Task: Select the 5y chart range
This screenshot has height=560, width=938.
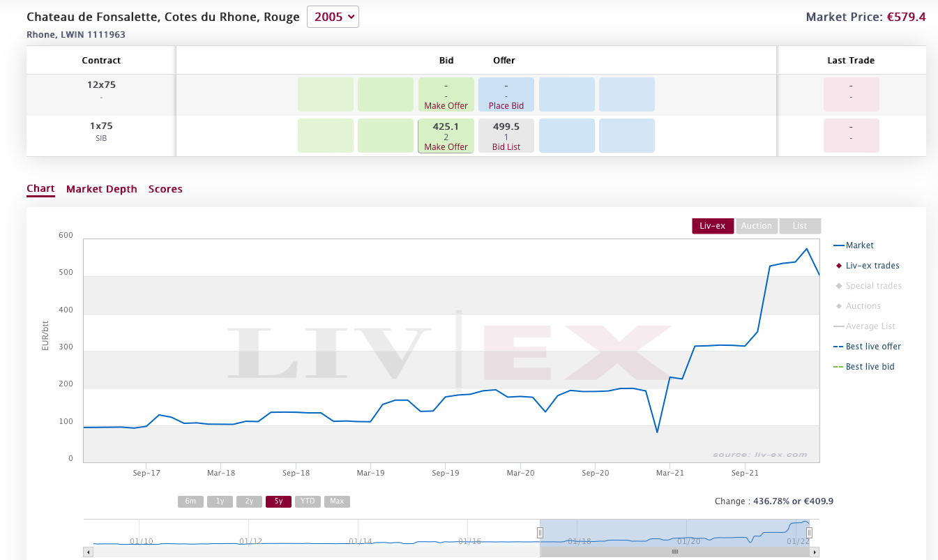Action: click(278, 501)
